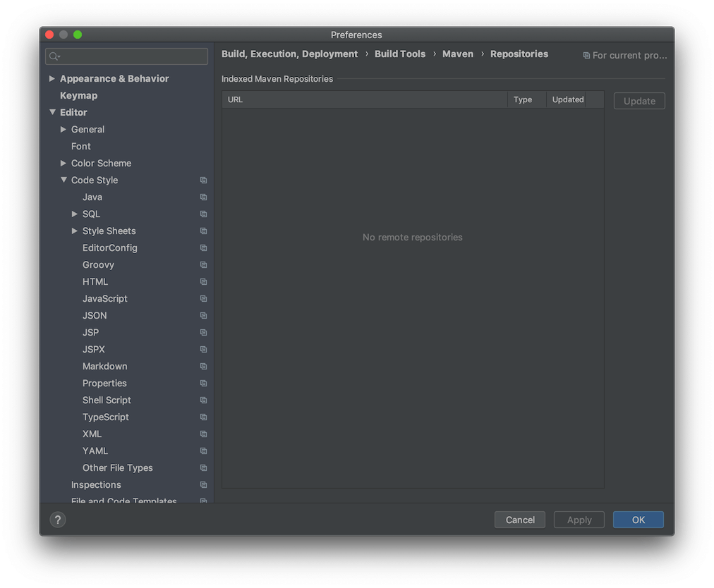Screen dimensions: 714x588
Task: Expand the Appearance & Behavior section
Action: pos(52,79)
